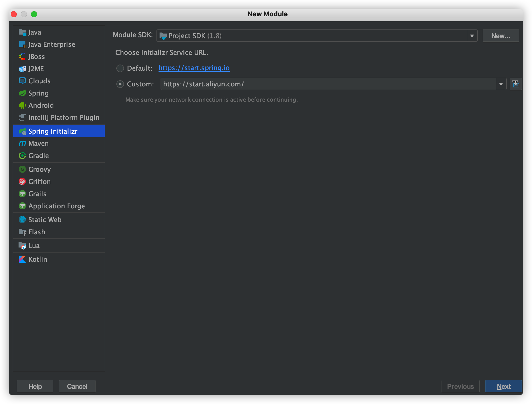Image resolution: width=532 pixels, height=404 pixels.
Task: Choose the Gradle icon
Action: pos(22,156)
